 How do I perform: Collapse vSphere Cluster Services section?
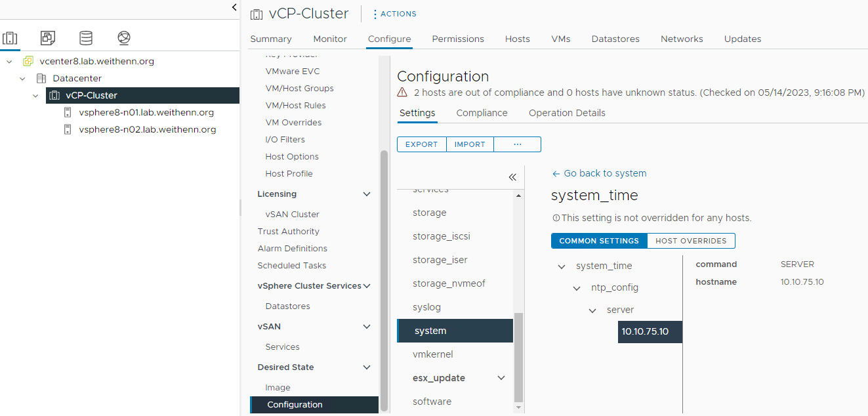(x=367, y=286)
